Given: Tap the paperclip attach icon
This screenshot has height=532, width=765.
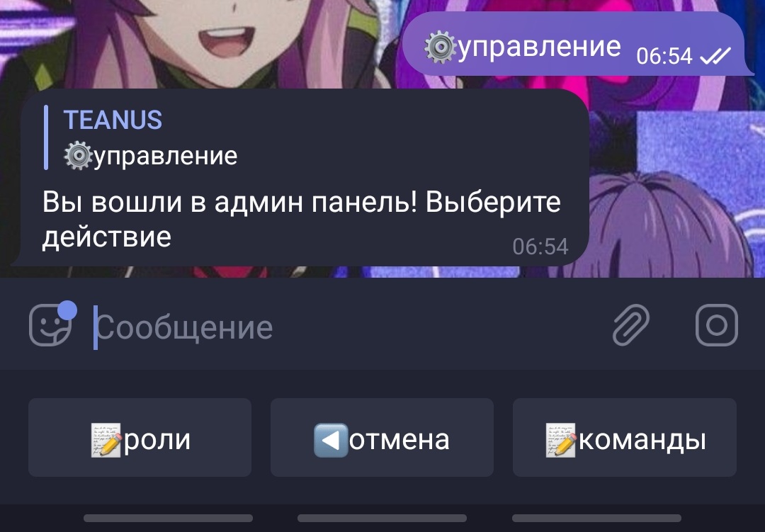Looking at the screenshot, I should pos(631,325).
